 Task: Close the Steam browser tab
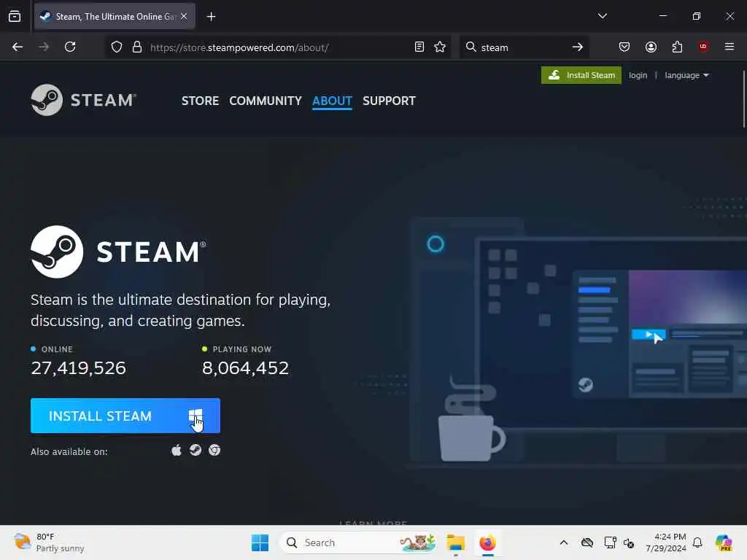click(184, 16)
